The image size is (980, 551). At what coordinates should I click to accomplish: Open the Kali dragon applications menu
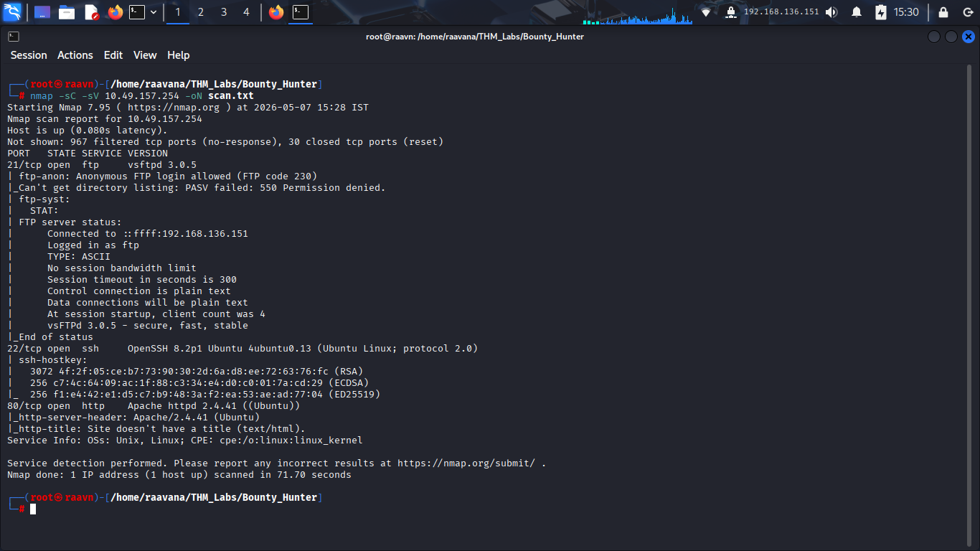12,12
